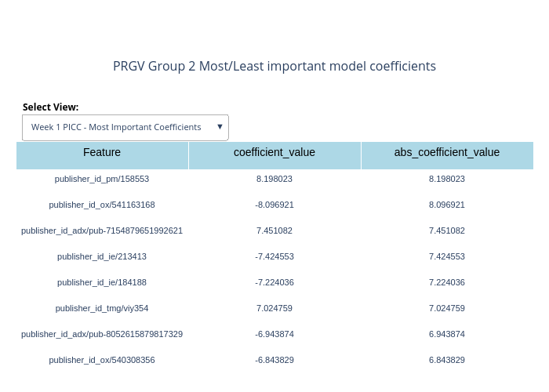Click the chart title PRGV Group 2

coord(274,66)
